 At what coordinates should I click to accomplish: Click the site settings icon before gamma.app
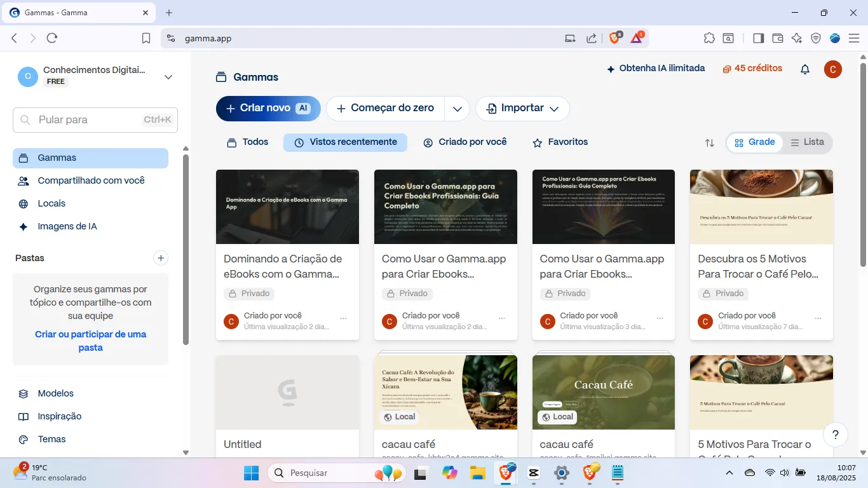(x=170, y=38)
